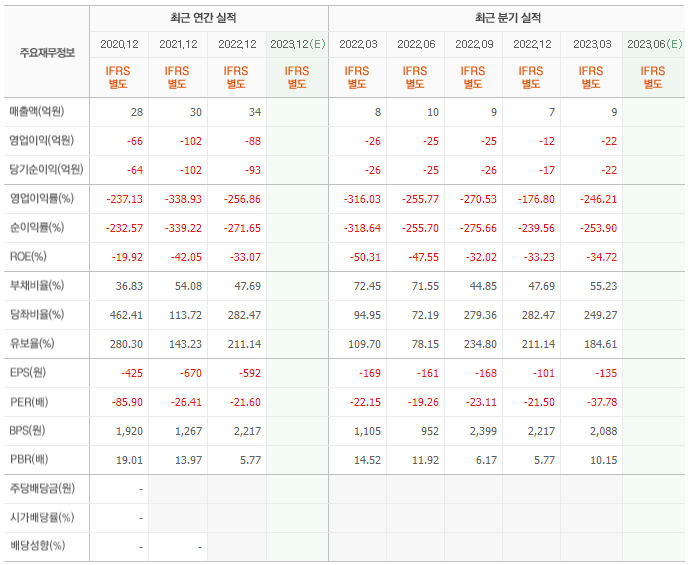Select the 영업이익(억원) row label

pos(42,141)
